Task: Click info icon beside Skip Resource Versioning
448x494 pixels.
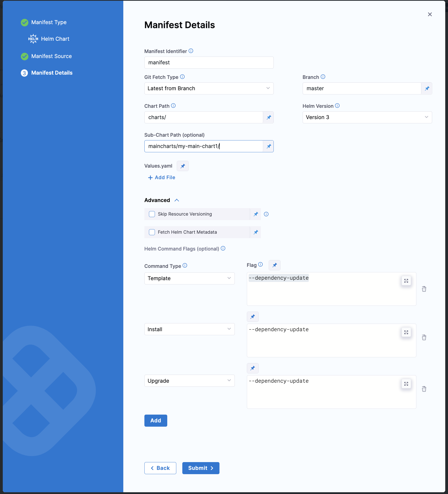Action: click(x=266, y=214)
